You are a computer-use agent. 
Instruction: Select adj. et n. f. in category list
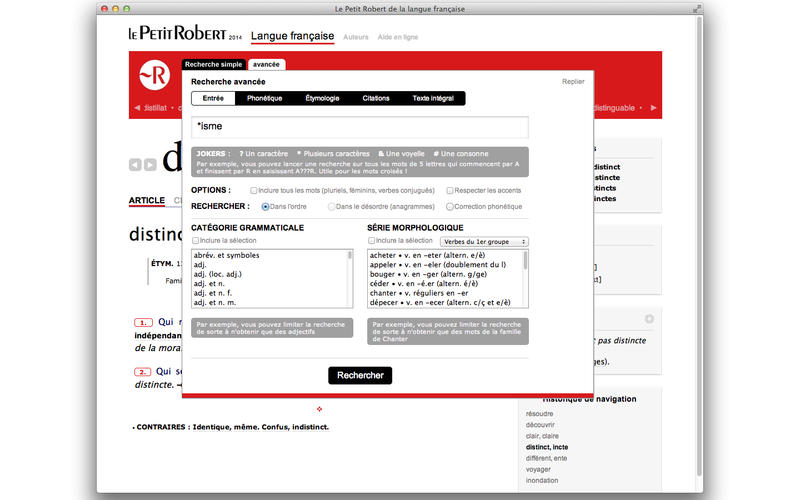click(213, 293)
